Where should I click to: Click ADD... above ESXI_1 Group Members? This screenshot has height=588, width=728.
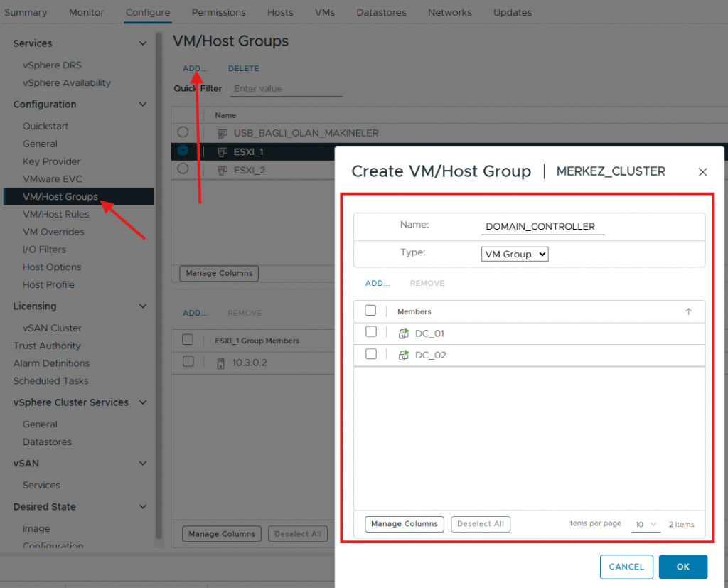click(x=195, y=313)
